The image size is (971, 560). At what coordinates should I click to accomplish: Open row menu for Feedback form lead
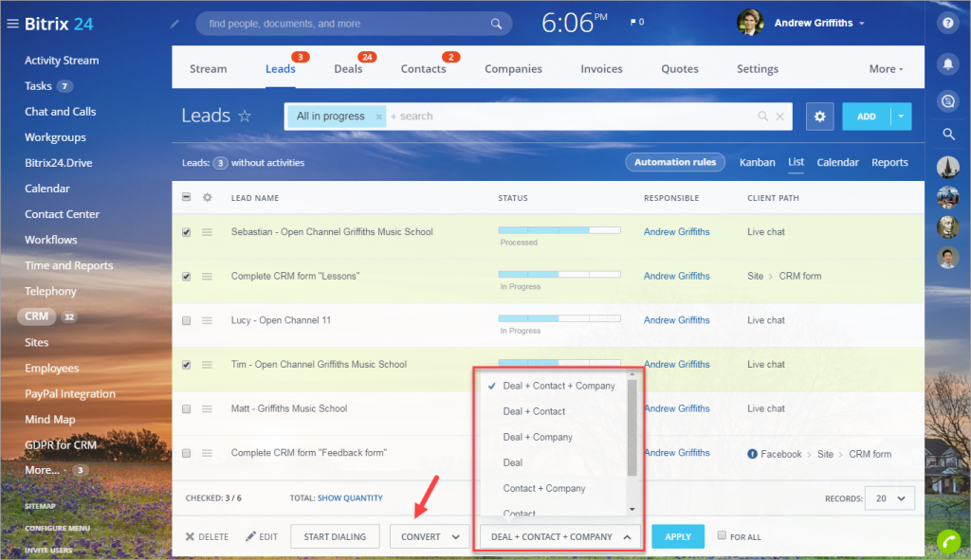[x=207, y=454]
